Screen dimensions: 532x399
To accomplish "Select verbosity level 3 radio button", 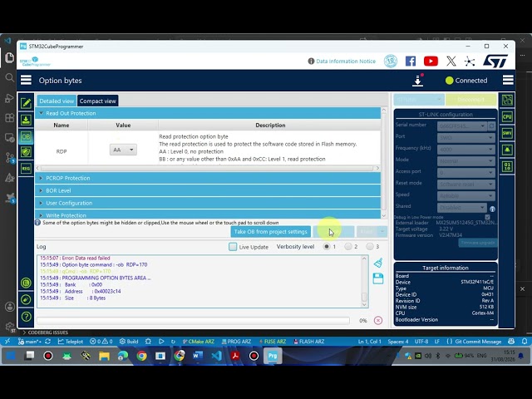I will (369, 246).
